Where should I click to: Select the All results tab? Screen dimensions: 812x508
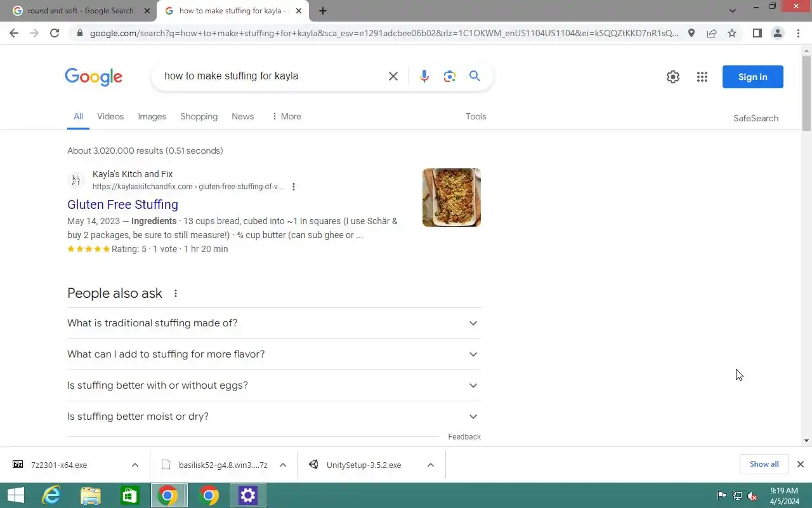(x=78, y=116)
